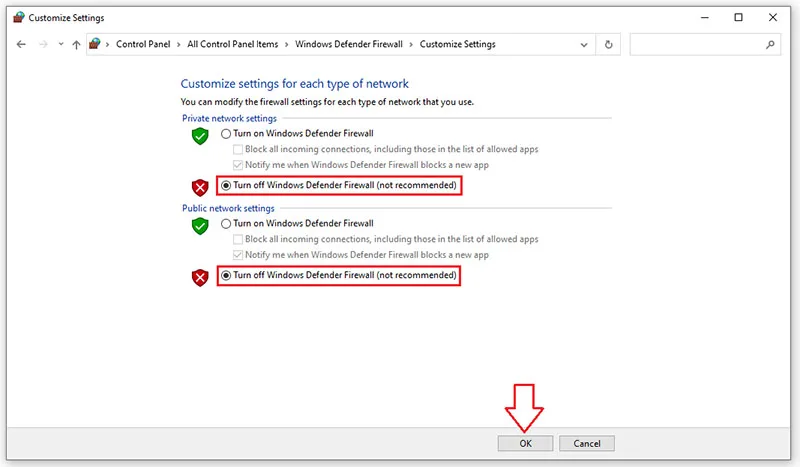Click the Control Panel icon in address bar
The height and width of the screenshot is (467, 800).
95,44
